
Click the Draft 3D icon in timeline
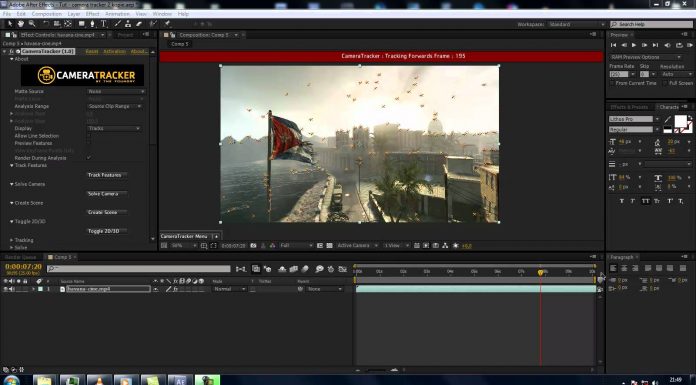tap(267, 269)
